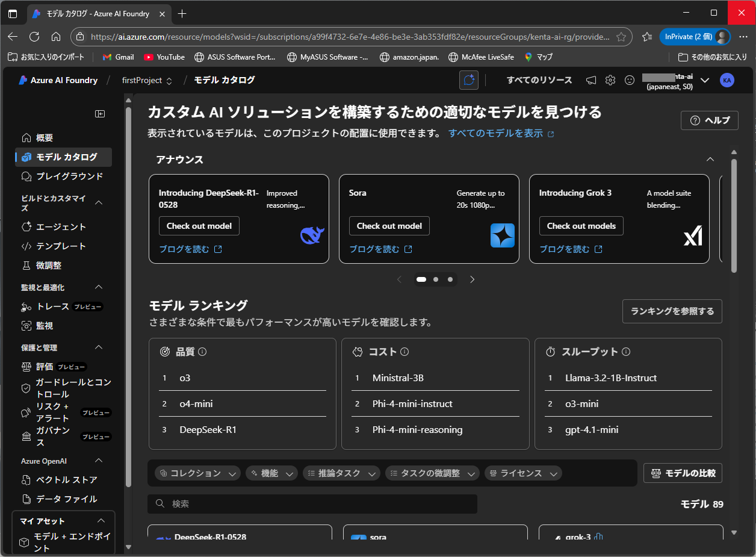
Task: Collapse the Azure OpenAI section
Action: 99,461
